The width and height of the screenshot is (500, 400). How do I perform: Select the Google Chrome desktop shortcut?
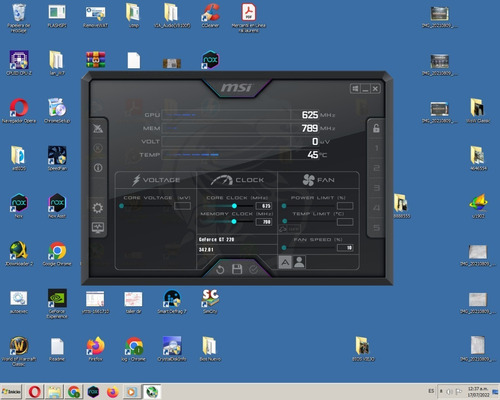tap(57, 254)
